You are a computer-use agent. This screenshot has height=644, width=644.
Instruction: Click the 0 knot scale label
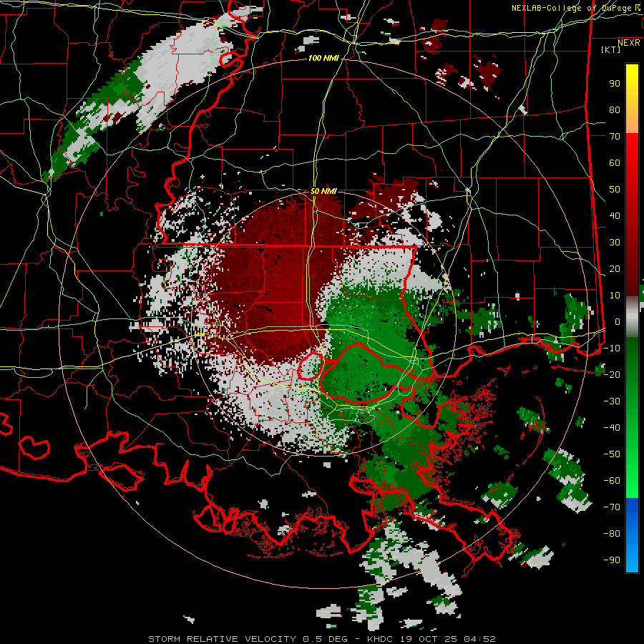[618, 321]
